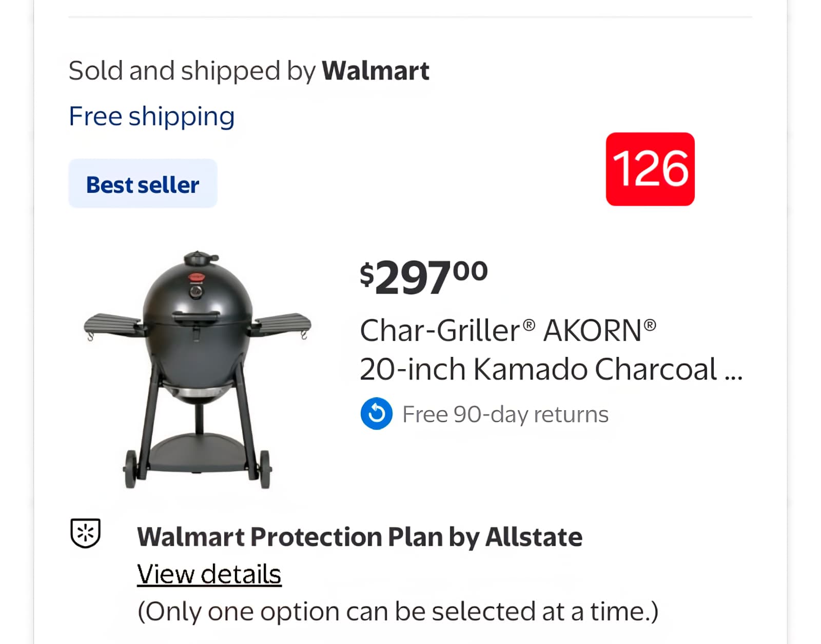Click the Free 90-day returns text
The image size is (821, 644).
(505, 414)
